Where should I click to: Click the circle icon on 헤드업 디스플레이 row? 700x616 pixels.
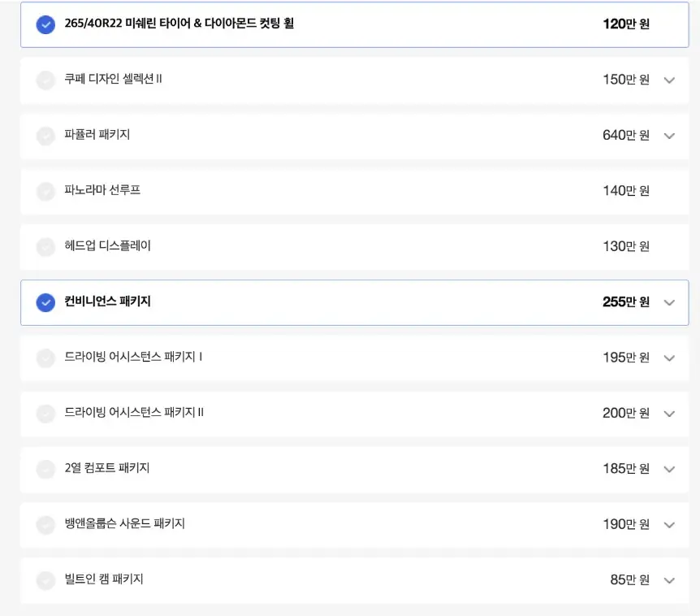point(45,247)
